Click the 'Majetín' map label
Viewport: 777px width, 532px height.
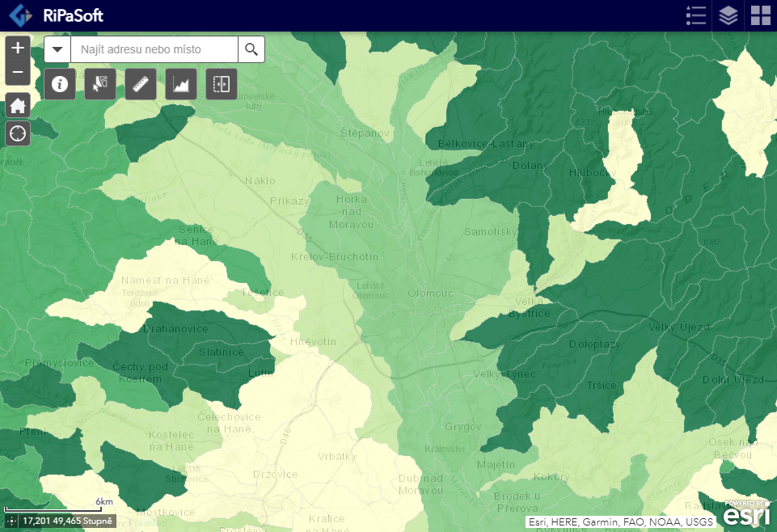(x=496, y=465)
